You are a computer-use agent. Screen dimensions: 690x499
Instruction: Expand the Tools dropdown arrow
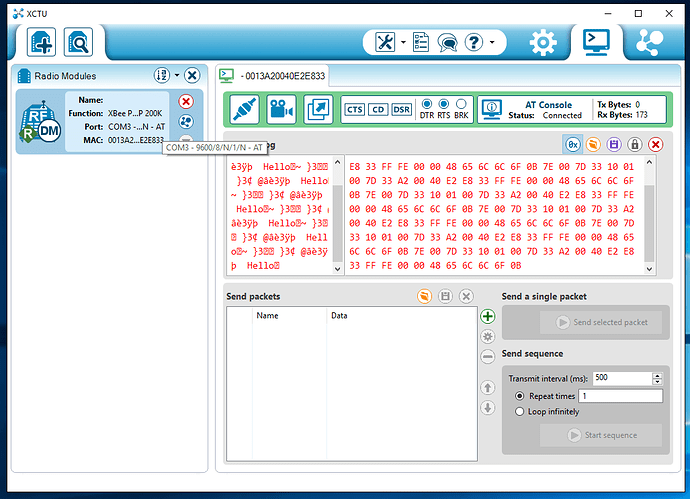pos(403,42)
